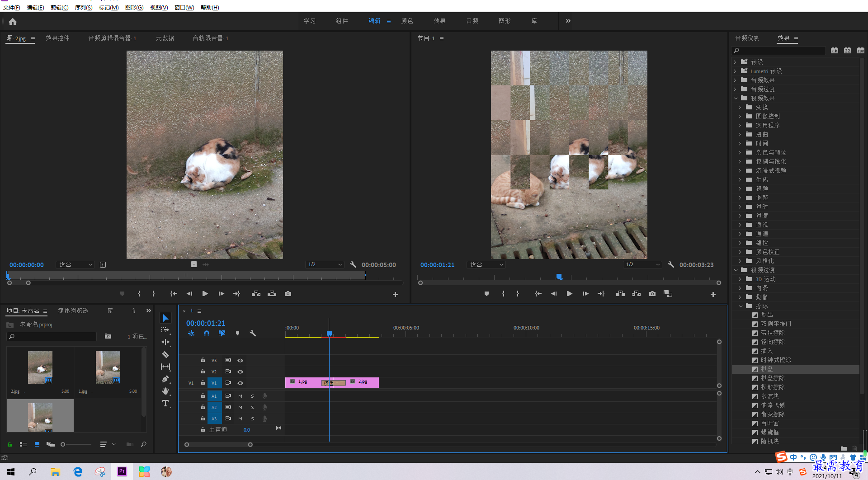This screenshot has height=480, width=868.
Task: Select 百叶窗 transition
Action: click(x=769, y=423)
